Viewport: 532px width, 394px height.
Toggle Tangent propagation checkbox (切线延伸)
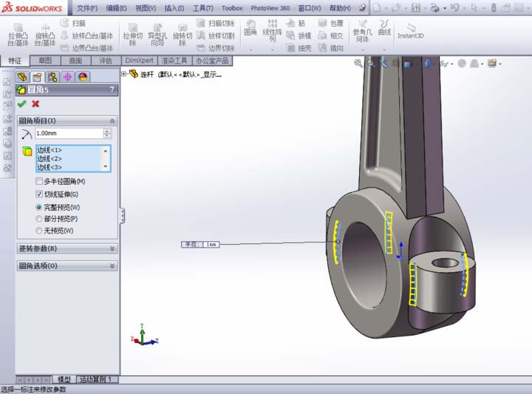click(39, 194)
